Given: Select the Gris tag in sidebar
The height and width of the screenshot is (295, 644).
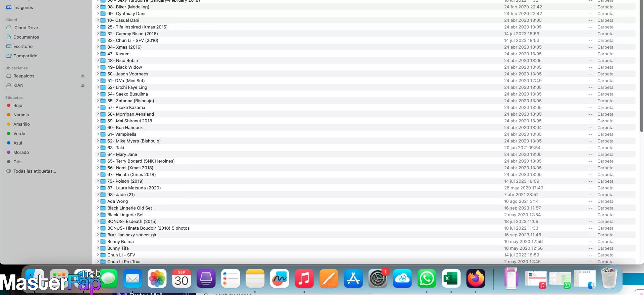Looking at the screenshot, I should 17,162.
